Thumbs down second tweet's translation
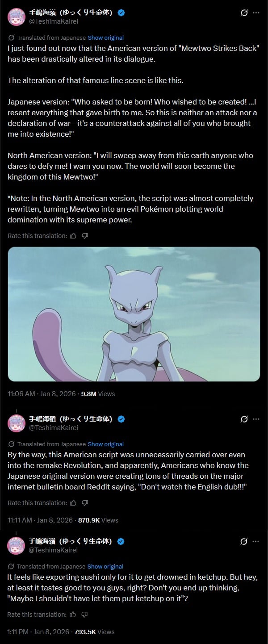This screenshot has width=268, height=644. point(85,503)
